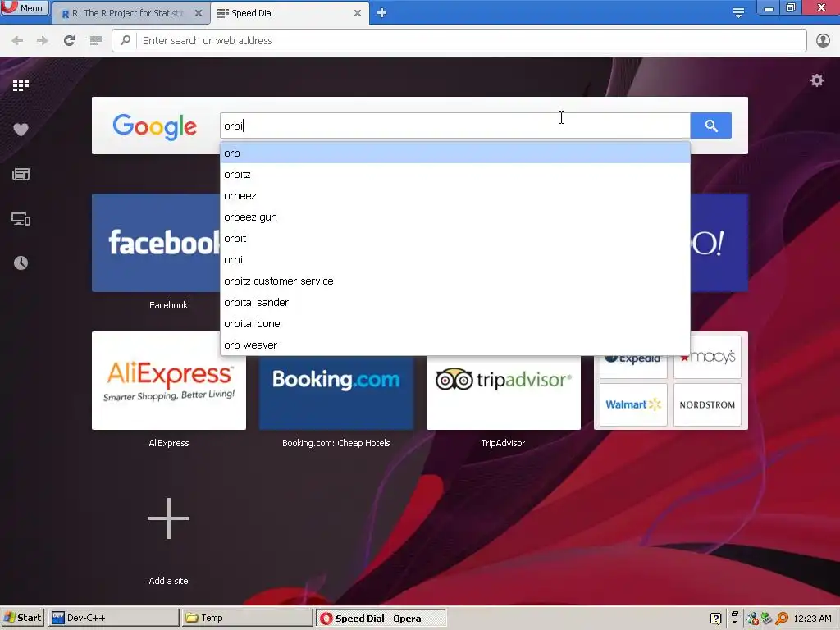Open a new tab with plus button
The image size is (840, 630).
(x=381, y=13)
